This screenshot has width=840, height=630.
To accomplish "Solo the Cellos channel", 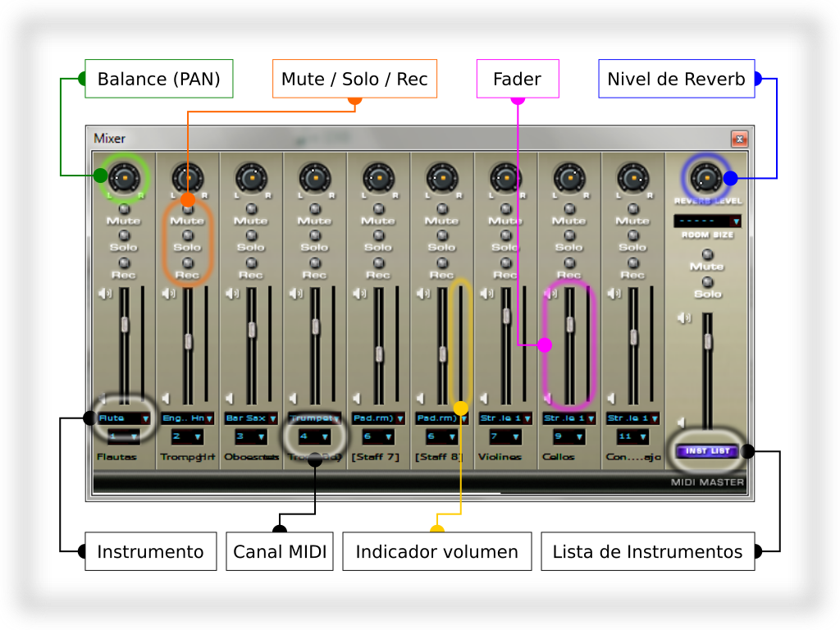I will (568, 235).
